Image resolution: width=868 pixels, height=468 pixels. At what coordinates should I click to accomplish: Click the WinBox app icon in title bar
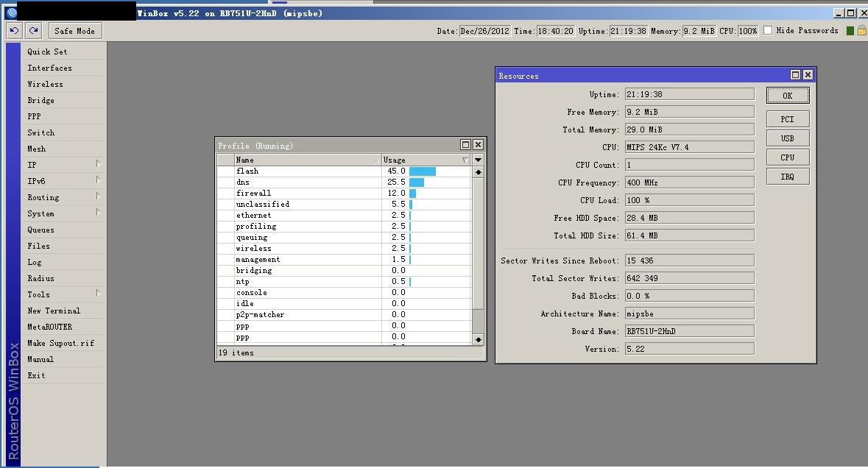10,13
